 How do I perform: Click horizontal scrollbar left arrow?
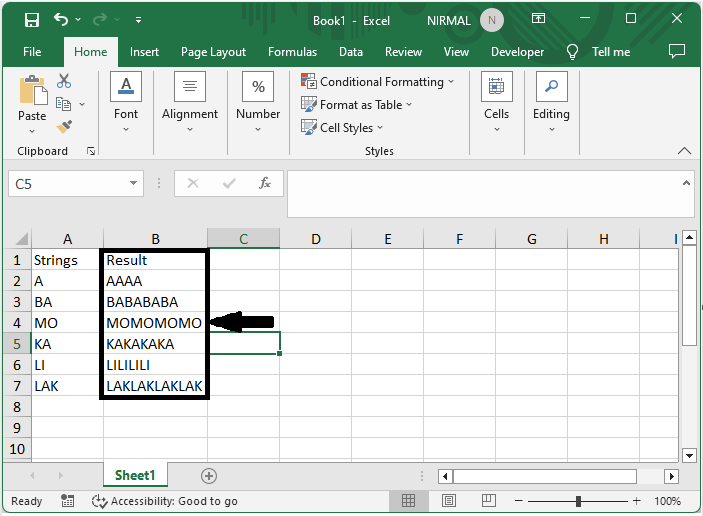pyautogui.click(x=445, y=476)
